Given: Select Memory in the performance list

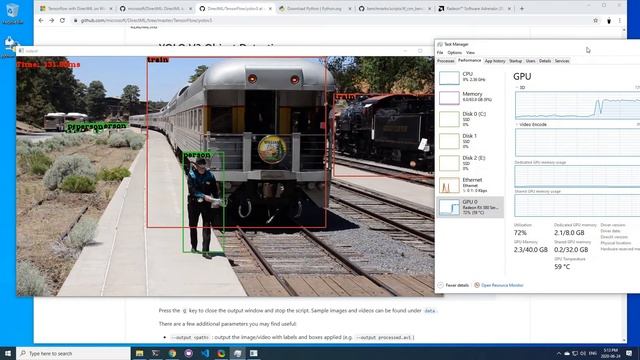Looking at the screenshot, I should (470, 97).
